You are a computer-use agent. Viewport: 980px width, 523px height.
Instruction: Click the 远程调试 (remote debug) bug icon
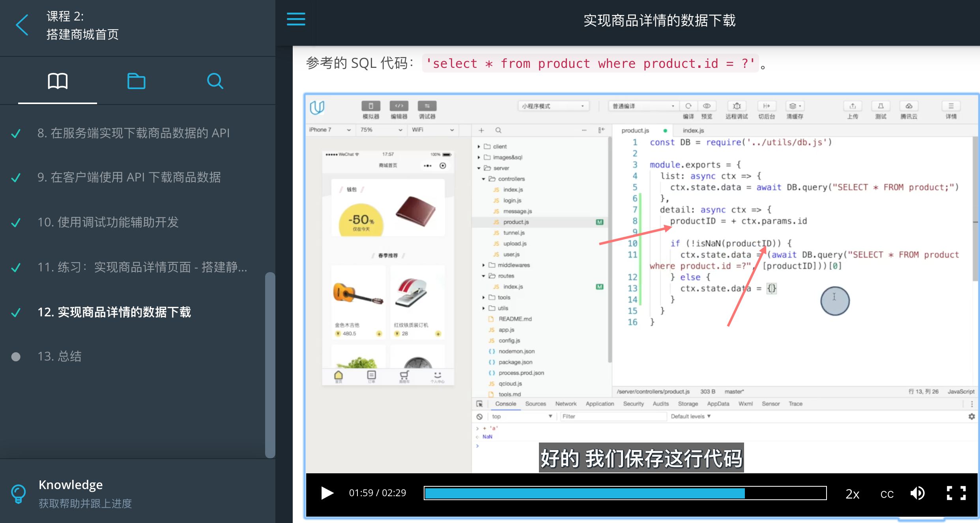(x=736, y=106)
